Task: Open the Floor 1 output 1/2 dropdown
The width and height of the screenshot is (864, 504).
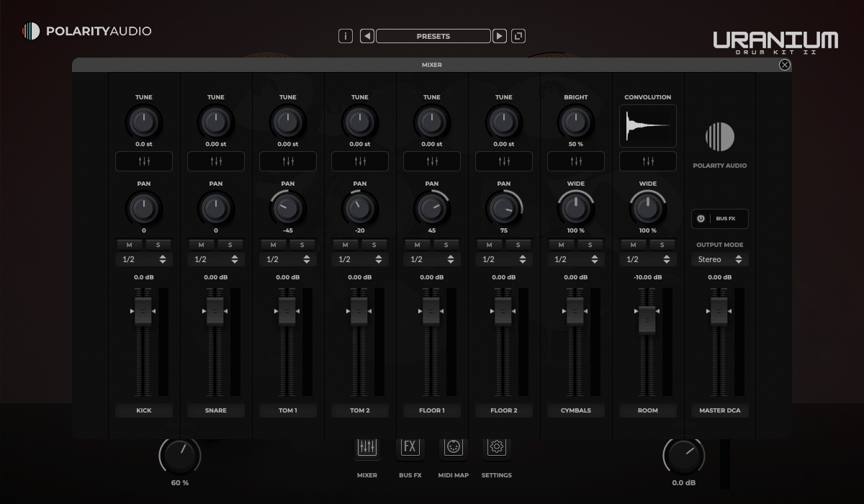Action: click(432, 259)
